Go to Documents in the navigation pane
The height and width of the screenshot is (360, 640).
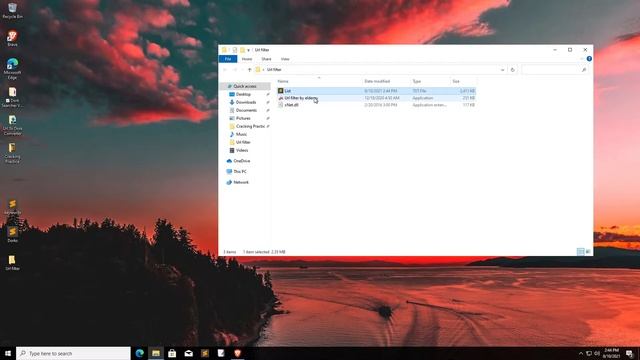(x=245, y=110)
